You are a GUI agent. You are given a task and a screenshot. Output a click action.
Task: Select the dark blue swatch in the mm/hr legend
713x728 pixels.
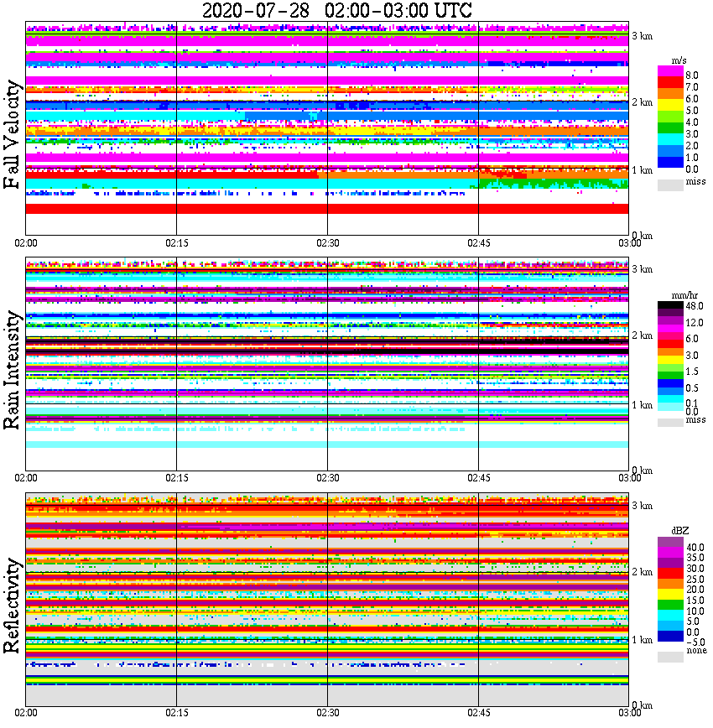coord(670,383)
